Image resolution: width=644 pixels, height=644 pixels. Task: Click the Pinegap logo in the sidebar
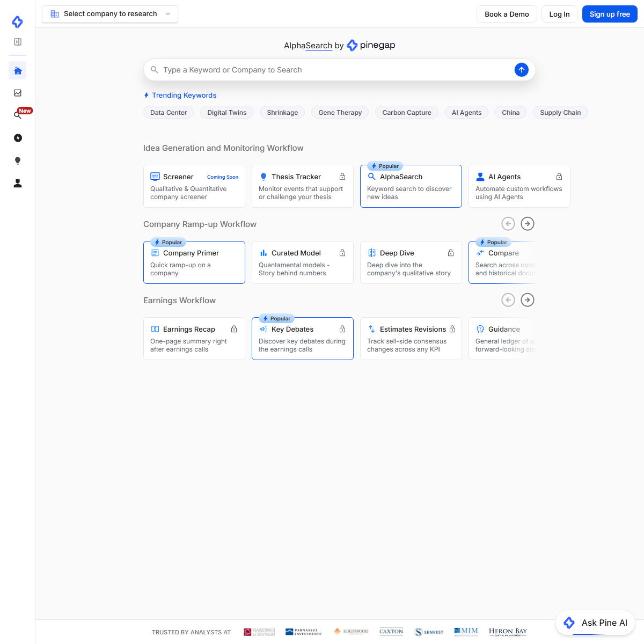click(17, 21)
